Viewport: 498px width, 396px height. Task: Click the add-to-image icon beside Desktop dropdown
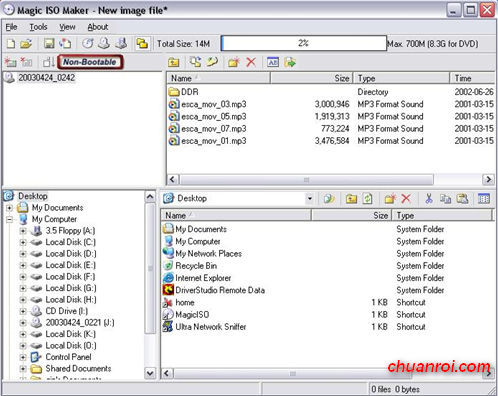point(329,199)
